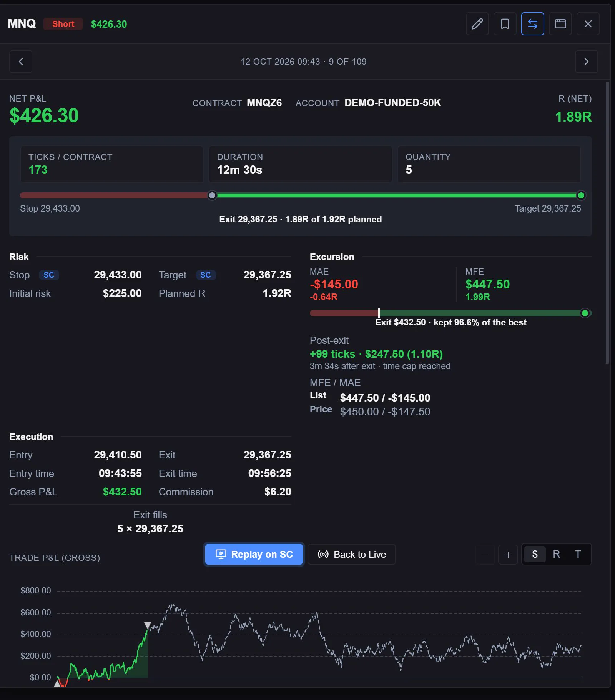Click the Planned R 1.92R value
The height and width of the screenshot is (700, 615).
coord(277,293)
